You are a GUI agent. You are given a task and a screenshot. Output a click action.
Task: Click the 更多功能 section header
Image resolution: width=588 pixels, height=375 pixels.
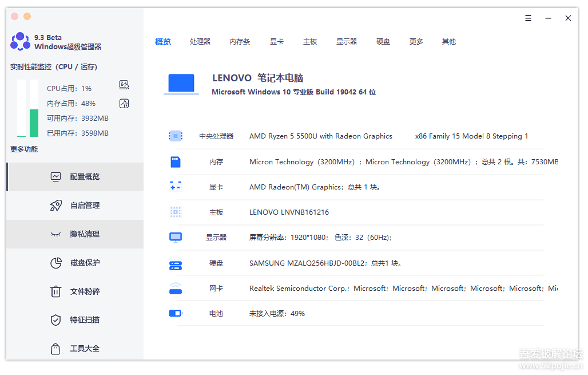pyautogui.click(x=24, y=149)
